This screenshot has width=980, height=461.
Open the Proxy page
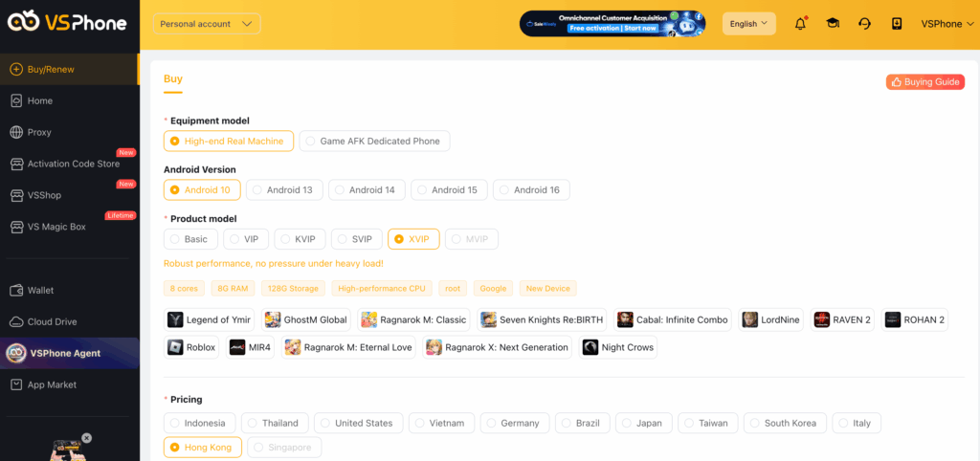(69, 132)
